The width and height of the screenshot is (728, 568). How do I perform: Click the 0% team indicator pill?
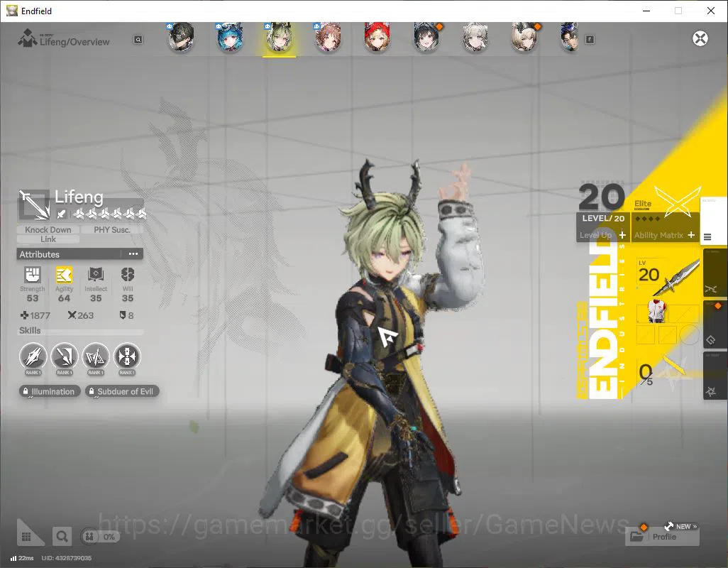click(x=100, y=537)
